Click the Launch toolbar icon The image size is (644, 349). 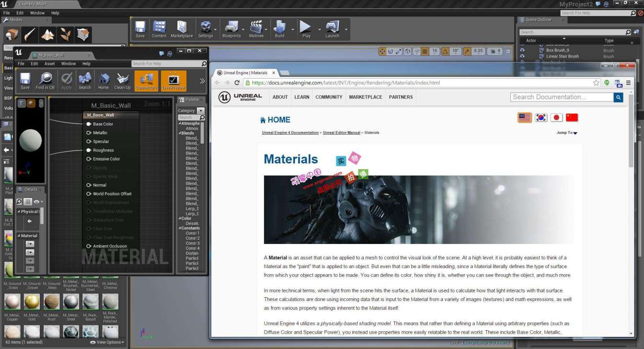click(x=333, y=30)
